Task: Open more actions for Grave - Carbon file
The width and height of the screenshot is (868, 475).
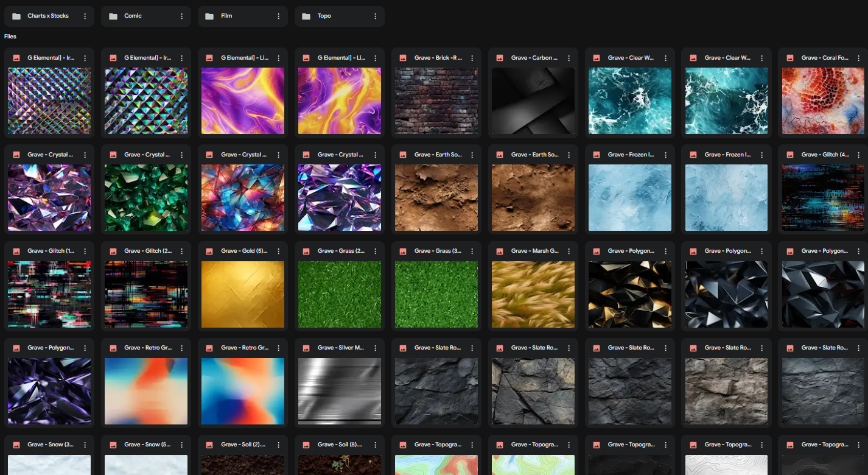Action: click(x=569, y=58)
